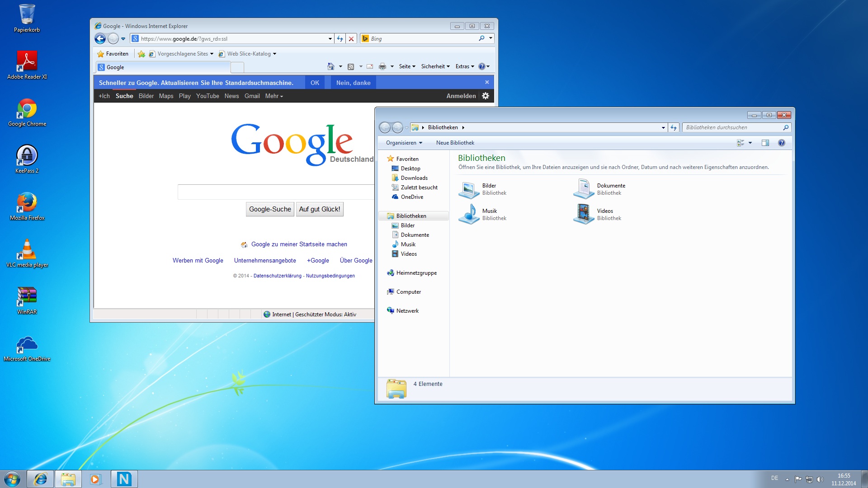The height and width of the screenshot is (488, 868).
Task: Open the Musik library icon
Action: point(469,214)
